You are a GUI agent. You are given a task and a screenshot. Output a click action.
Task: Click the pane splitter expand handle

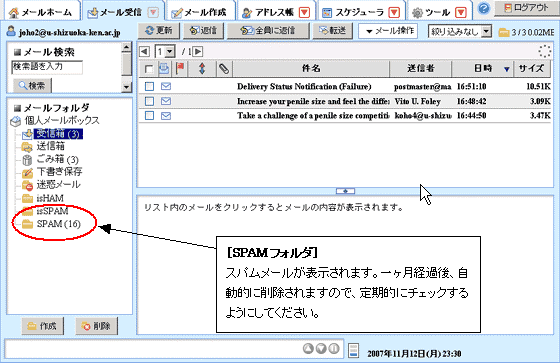coord(345,191)
